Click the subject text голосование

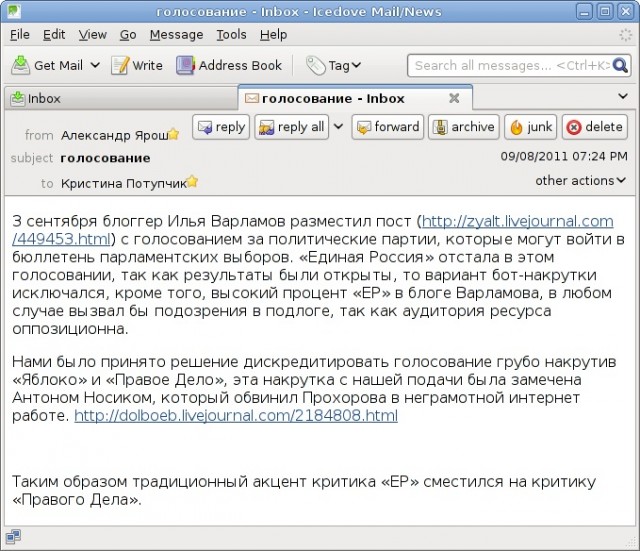click(105, 158)
